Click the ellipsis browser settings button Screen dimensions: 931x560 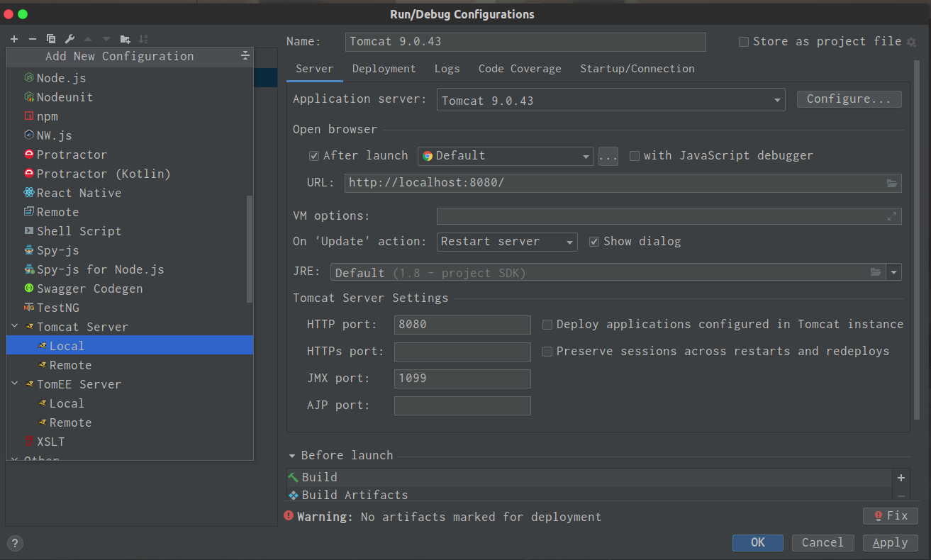[608, 156]
